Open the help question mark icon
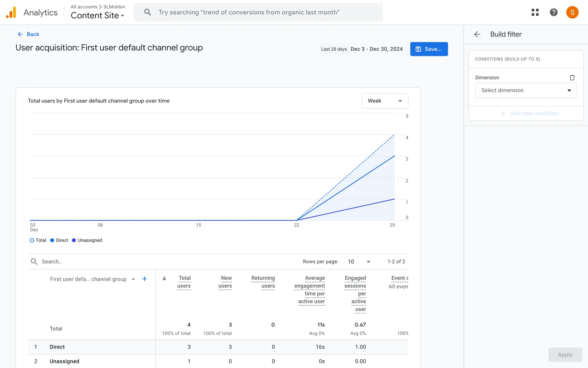Screen dimensions: 588x368 click(553, 12)
